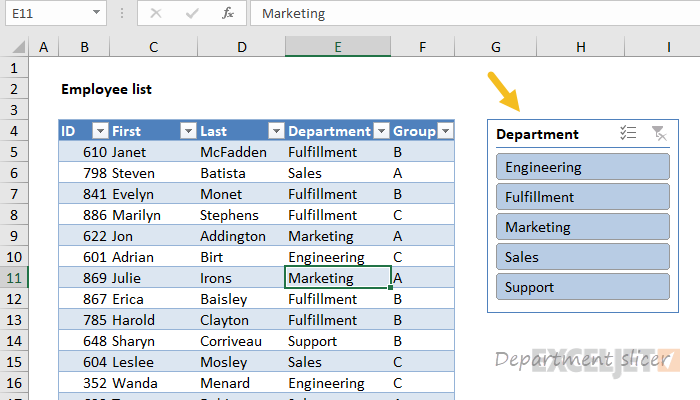Select column H header
Screen dimensions: 700x400
[580, 47]
